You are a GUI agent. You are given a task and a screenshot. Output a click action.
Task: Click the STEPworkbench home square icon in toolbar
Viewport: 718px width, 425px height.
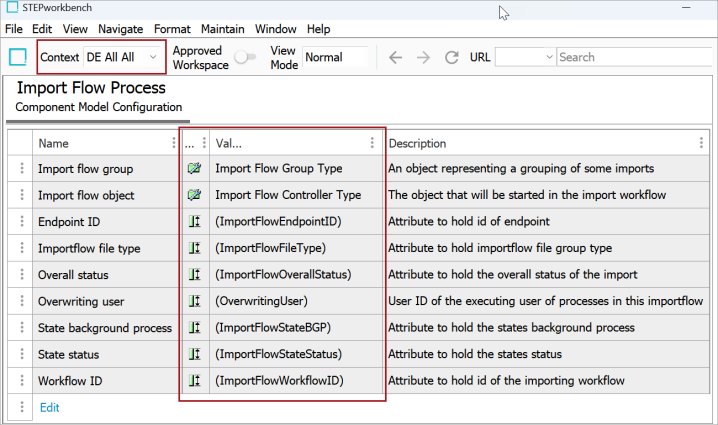click(x=18, y=57)
